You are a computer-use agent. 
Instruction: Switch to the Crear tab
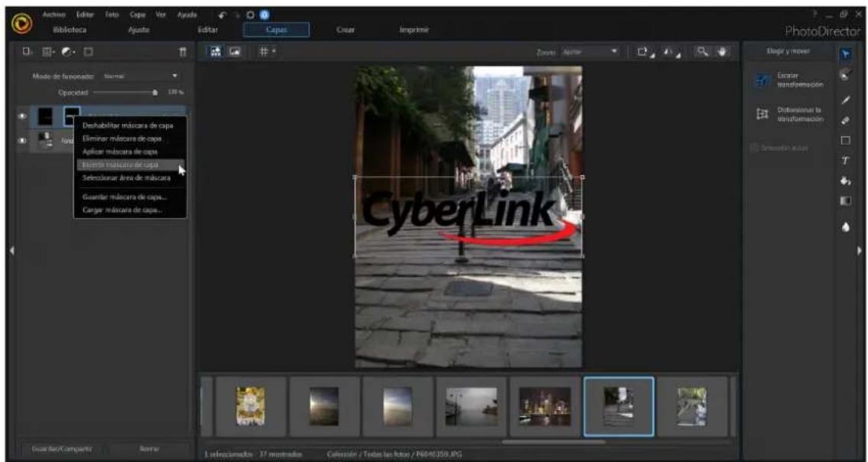point(346,30)
